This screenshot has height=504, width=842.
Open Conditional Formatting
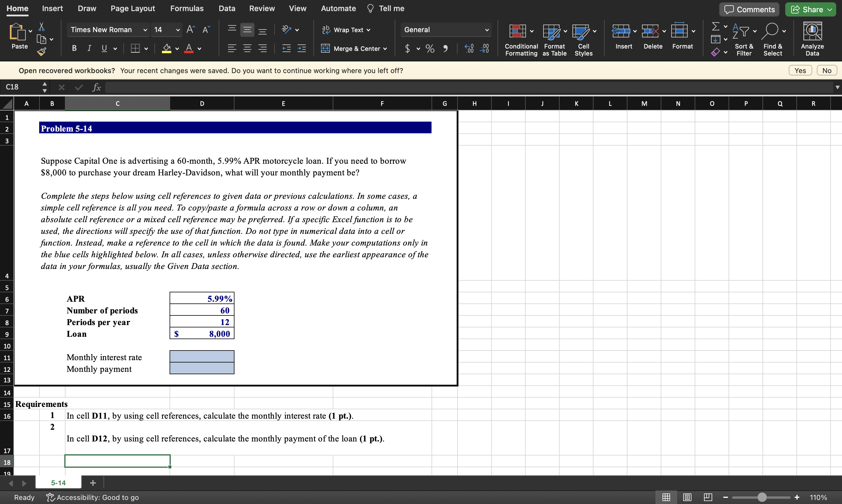521,39
